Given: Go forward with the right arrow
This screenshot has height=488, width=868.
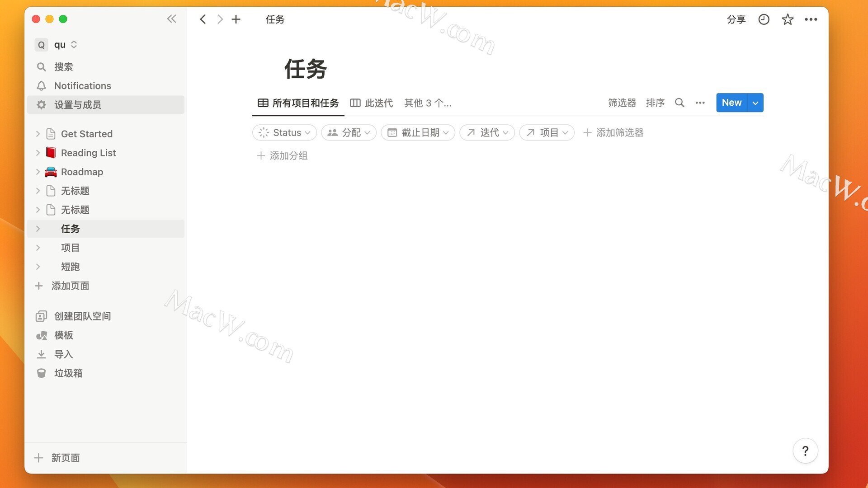Looking at the screenshot, I should (x=220, y=19).
